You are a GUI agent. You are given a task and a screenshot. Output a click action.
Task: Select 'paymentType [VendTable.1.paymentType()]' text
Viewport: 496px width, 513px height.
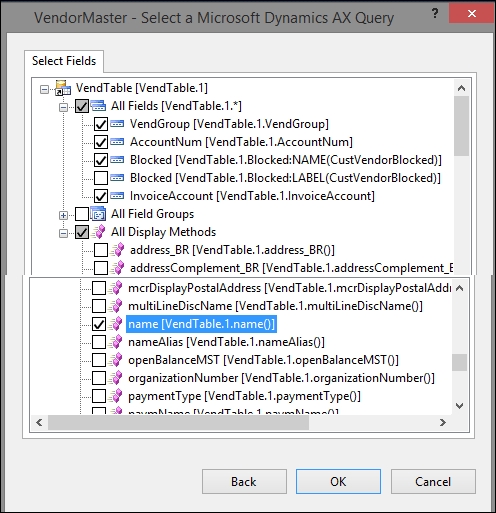pyautogui.click(x=244, y=396)
